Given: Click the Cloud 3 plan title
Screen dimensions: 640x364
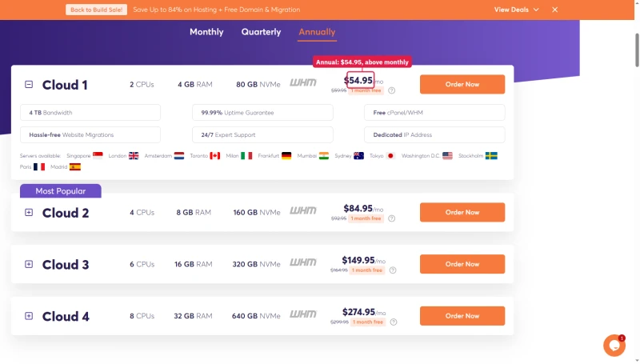Looking at the screenshot, I should [66, 265].
